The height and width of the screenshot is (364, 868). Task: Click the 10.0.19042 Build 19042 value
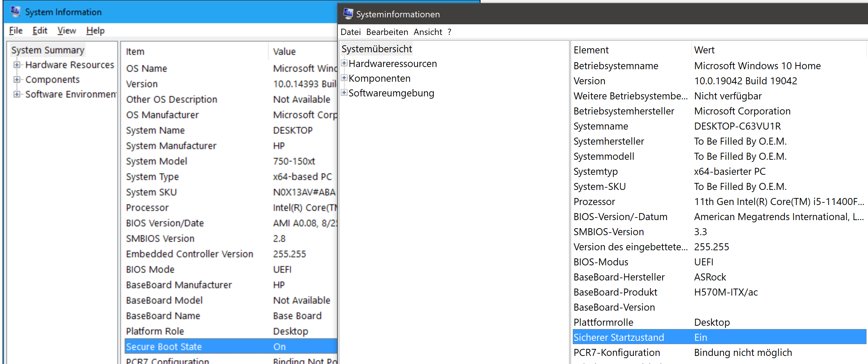tap(746, 81)
